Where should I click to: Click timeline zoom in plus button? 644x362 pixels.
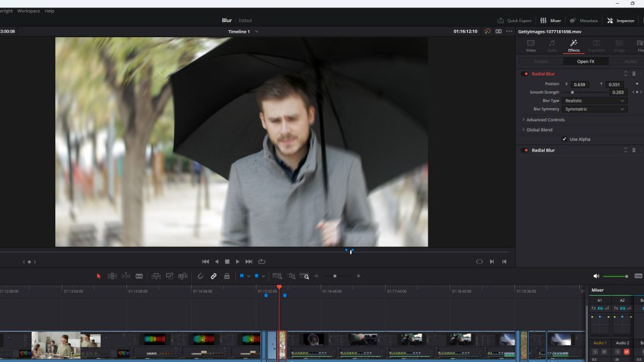point(358,277)
